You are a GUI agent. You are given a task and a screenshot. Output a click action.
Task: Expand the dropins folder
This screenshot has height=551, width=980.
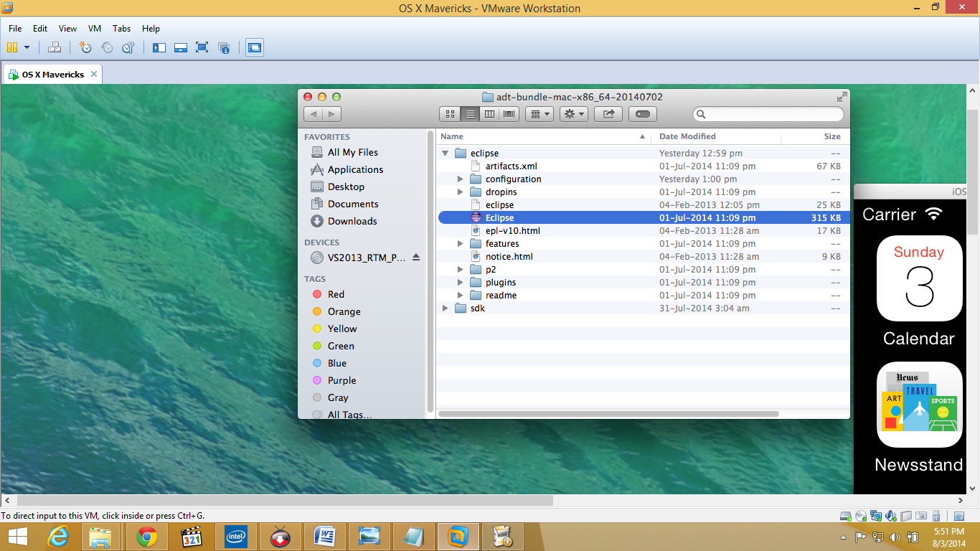(461, 192)
